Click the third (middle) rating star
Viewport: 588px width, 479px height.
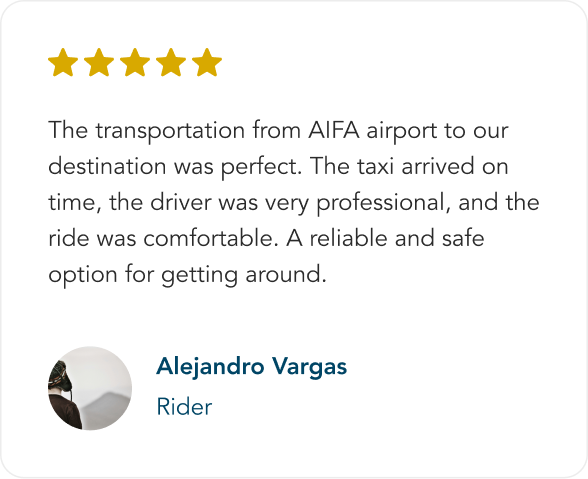click(135, 62)
